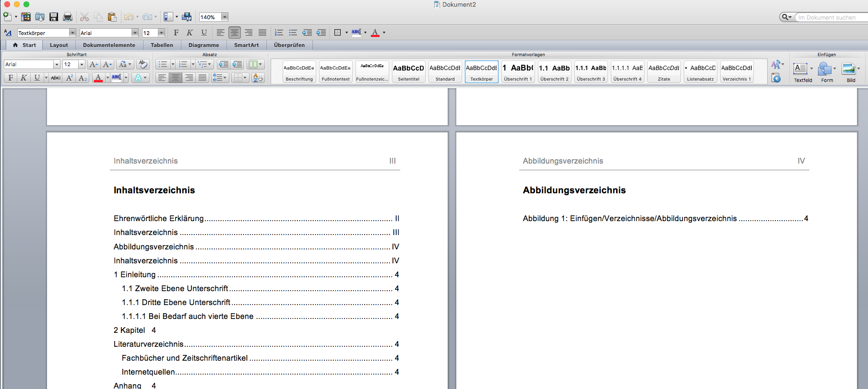Image resolution: width=868 pixels, height=389 pixels.
Task: Expand the font name dropdown in the Schriftart group
Action: point(57,64)
